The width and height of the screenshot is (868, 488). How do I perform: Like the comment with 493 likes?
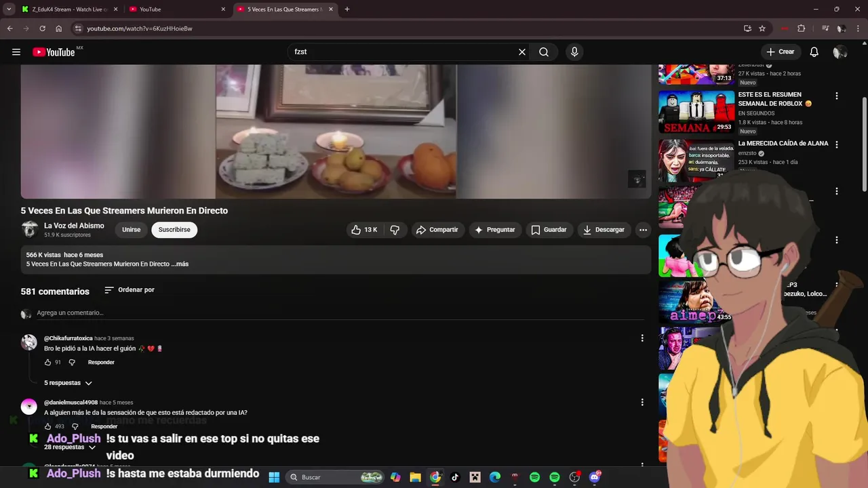coord(47,426)
